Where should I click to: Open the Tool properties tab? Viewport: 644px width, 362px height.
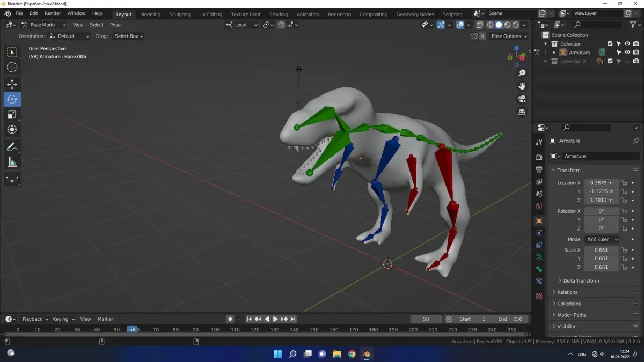click(539, 142)
